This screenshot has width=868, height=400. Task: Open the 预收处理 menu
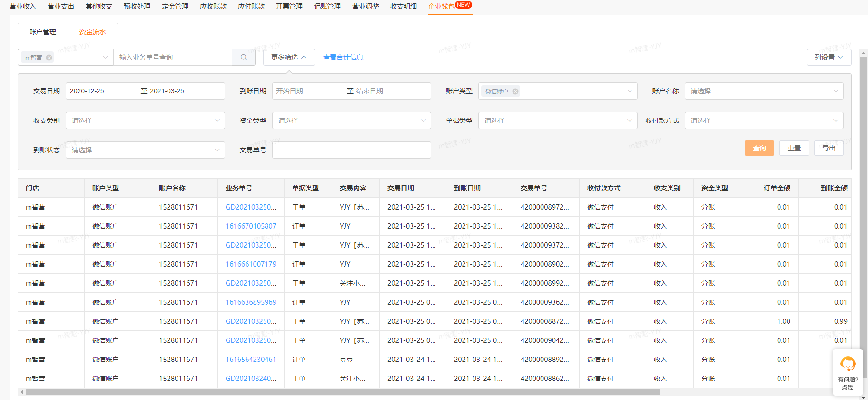(137, 6)
